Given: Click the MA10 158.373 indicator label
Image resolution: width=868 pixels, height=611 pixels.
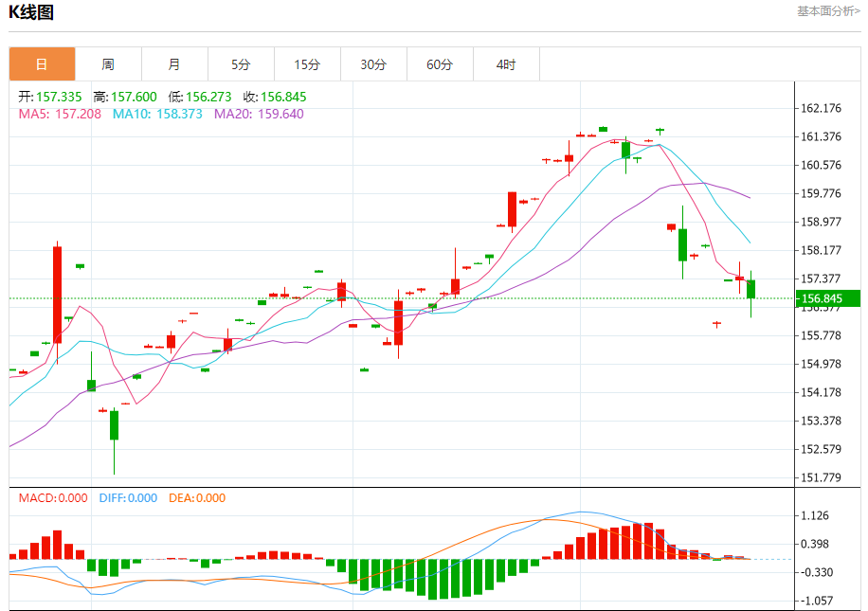Looking at the screenshot, I should (x=157, y=114).
